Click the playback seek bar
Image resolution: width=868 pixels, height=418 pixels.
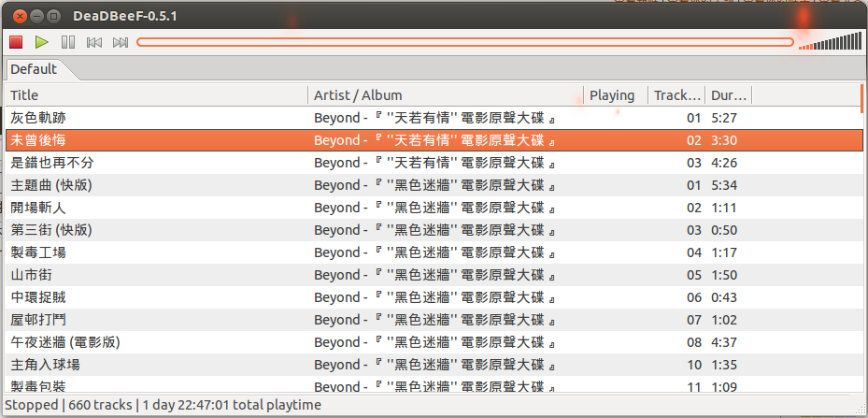coord(465,42)
